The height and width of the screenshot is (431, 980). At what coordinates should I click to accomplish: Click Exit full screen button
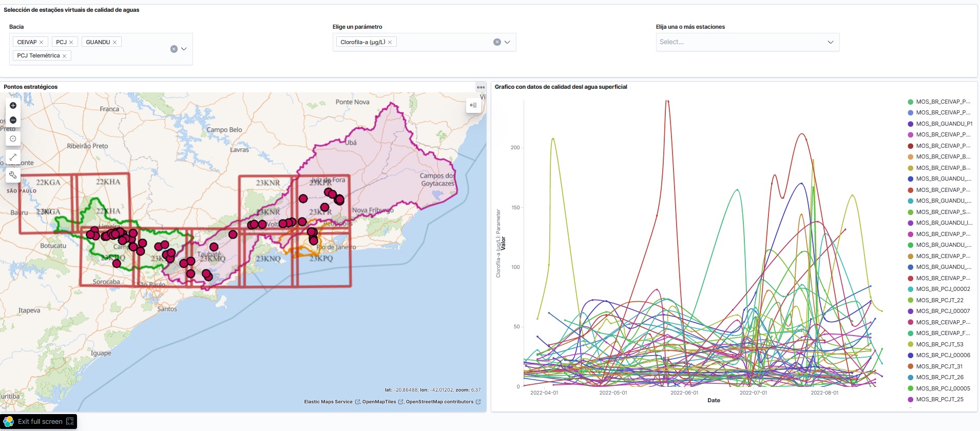39,421
